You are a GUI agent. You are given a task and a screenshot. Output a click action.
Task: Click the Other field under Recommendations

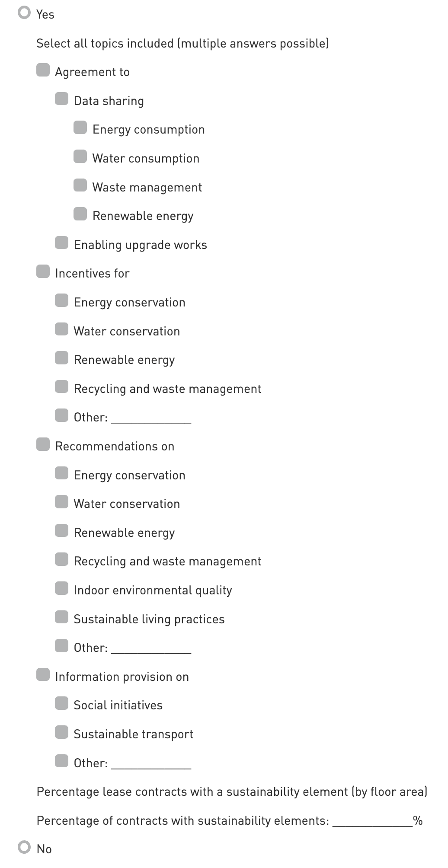tap(151, 648)
